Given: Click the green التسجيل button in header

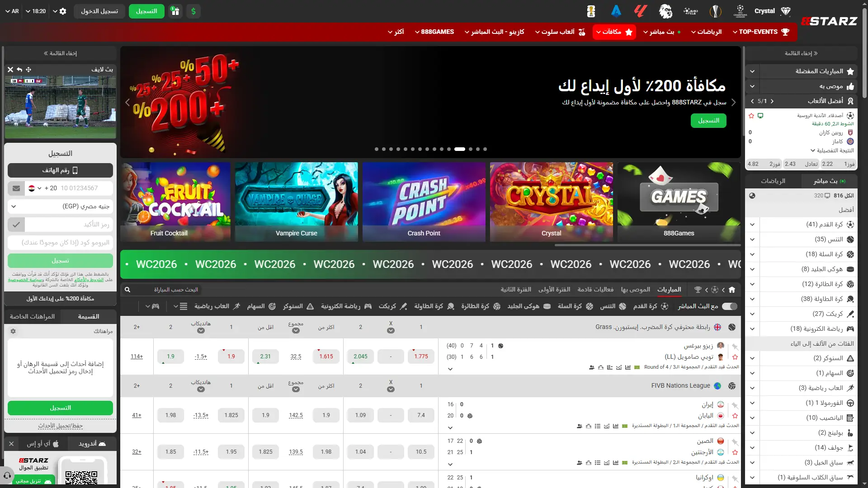Looking at the screenshot, I should coord(146,11).
